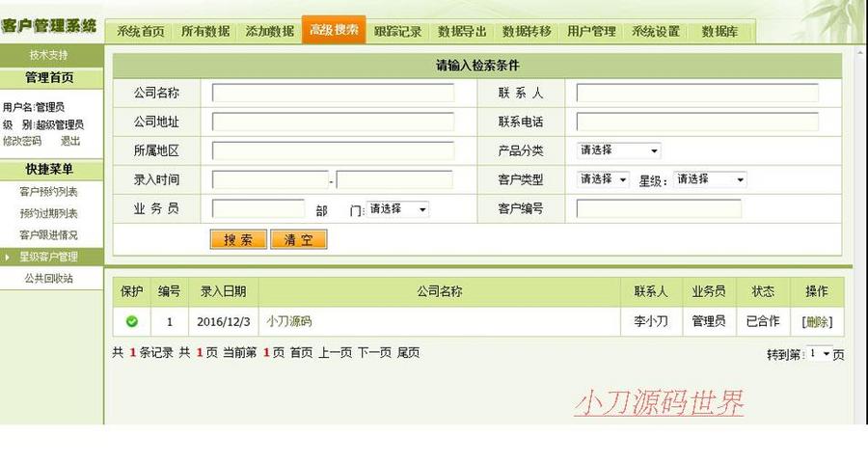Click the green protection checkmark icon
This screenshot has width=868, height=463.
[132, 321]
